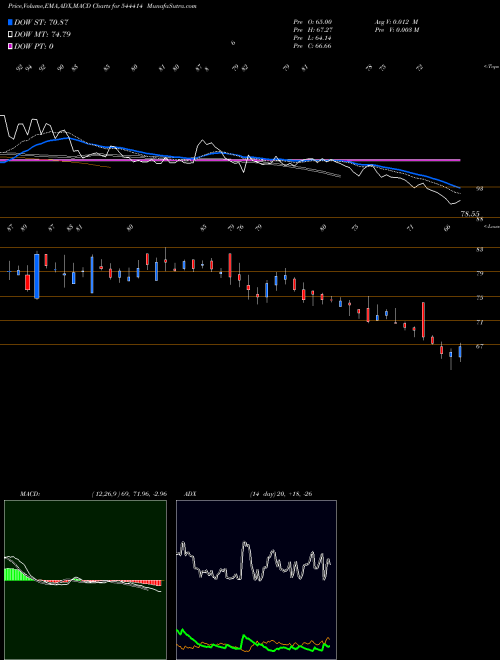
Task: Click the tall red candlestick near chart end
Action: 423,320
